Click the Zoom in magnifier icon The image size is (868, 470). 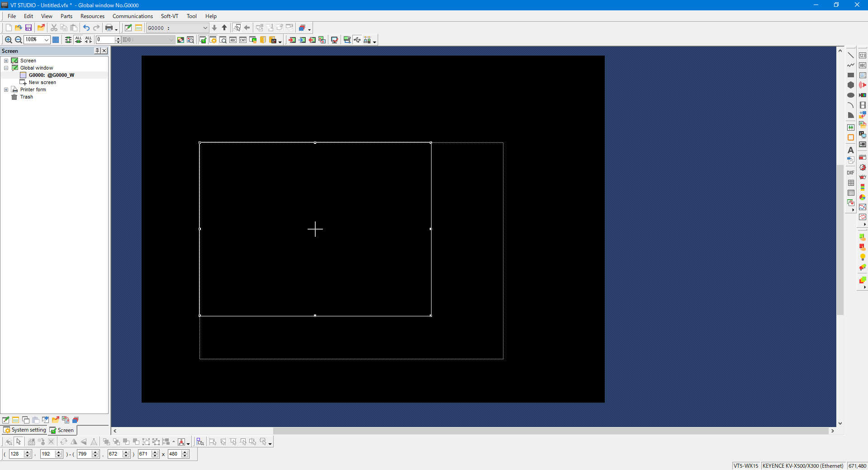click(8, 40)
